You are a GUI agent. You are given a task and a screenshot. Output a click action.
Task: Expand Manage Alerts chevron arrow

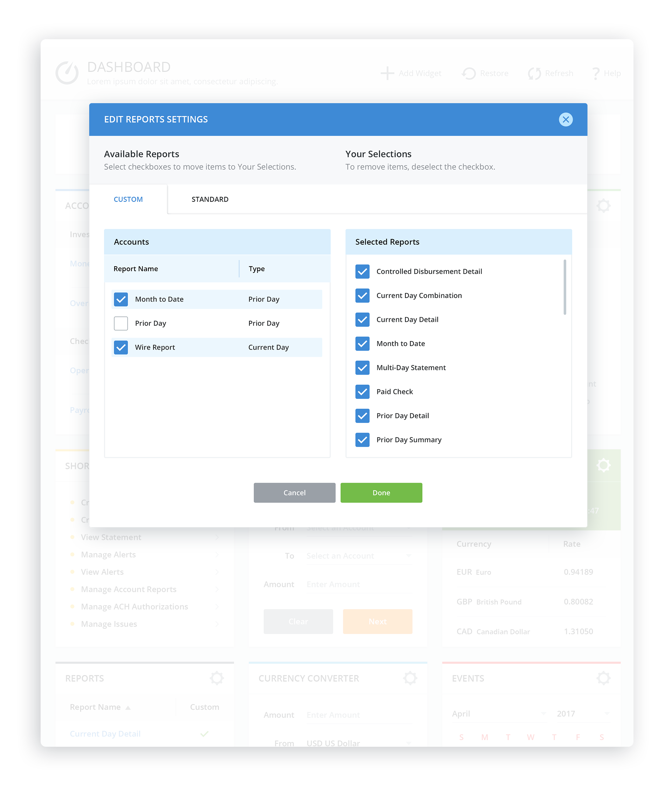point(217,554)
